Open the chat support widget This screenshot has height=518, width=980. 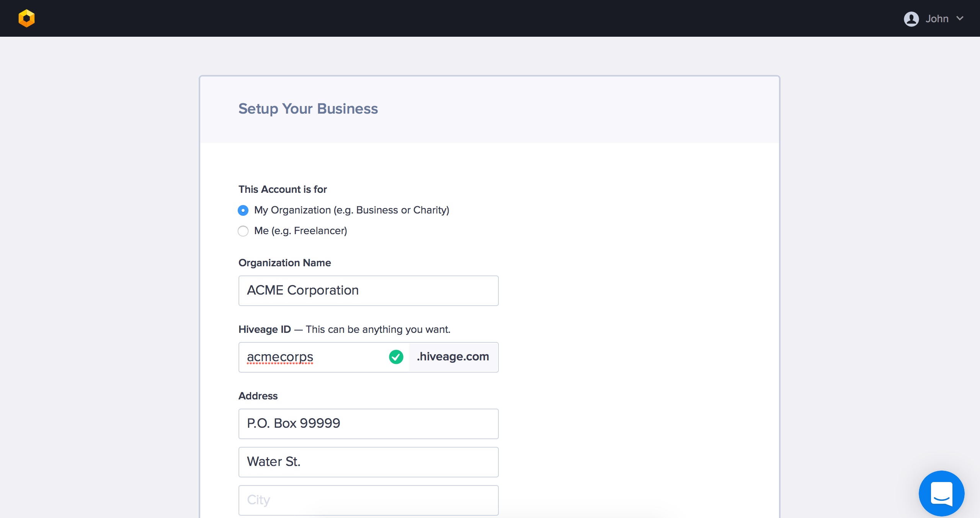pos(941,493)
